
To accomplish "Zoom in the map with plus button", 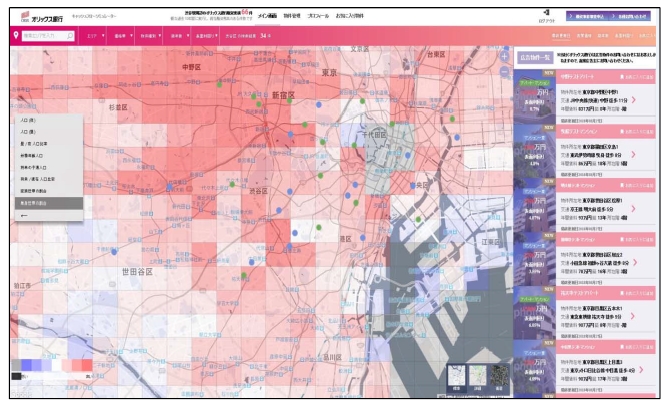I will coord(504,56).
